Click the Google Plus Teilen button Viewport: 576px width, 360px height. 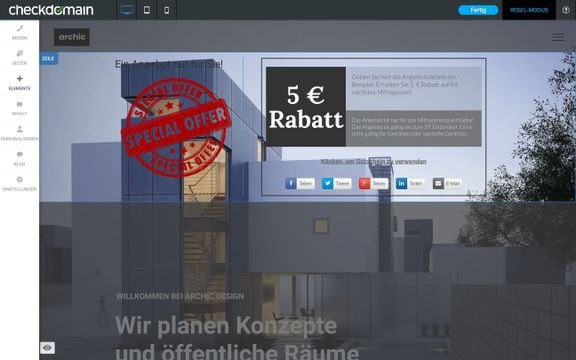(373, 183)
